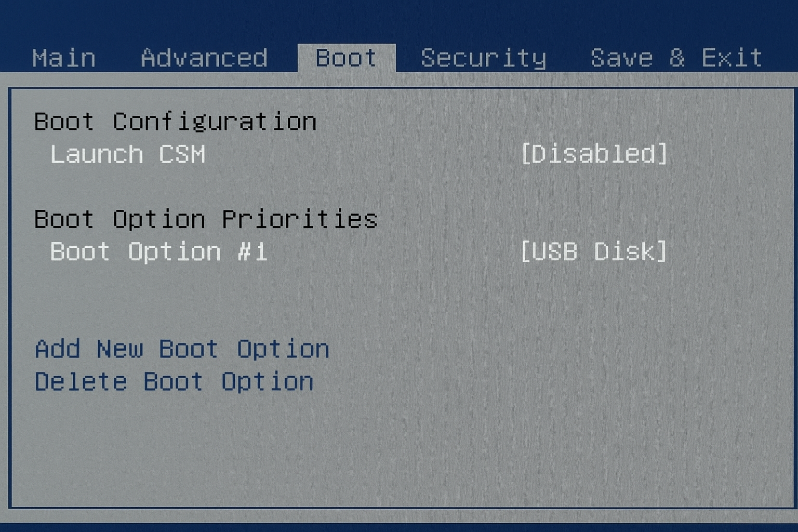Click the highlighted Boot tab header

point(345,57)
